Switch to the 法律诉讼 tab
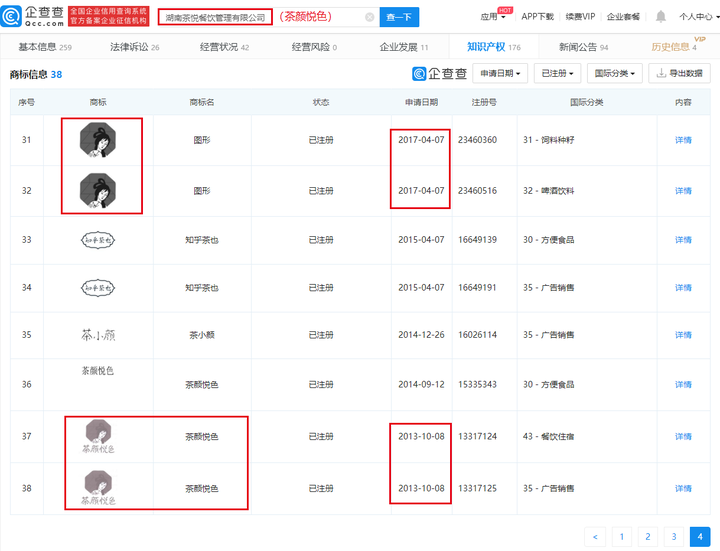 [135, 47]
